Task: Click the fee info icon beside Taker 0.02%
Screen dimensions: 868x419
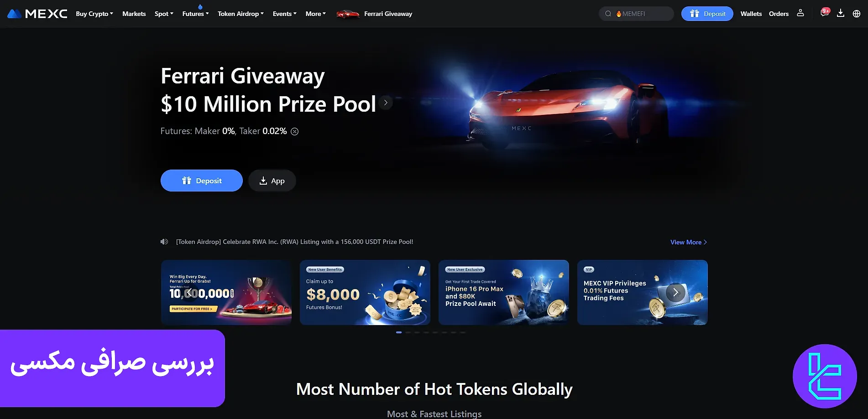Action: coord(295,131)
